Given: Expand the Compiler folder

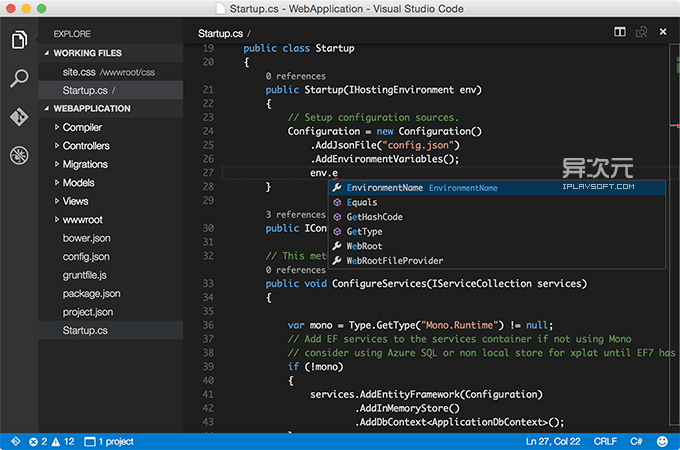Looking at the screenshot, I should click(x=82, y=127).
